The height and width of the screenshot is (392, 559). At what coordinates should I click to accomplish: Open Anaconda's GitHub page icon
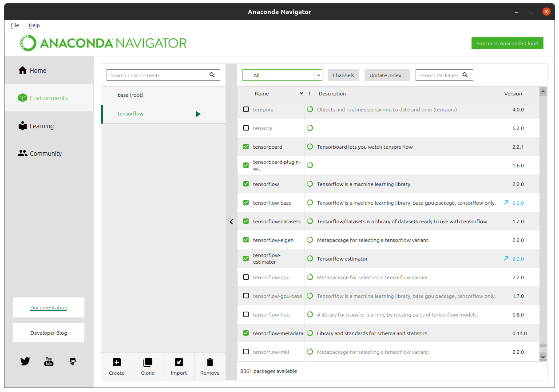point(73,361)
